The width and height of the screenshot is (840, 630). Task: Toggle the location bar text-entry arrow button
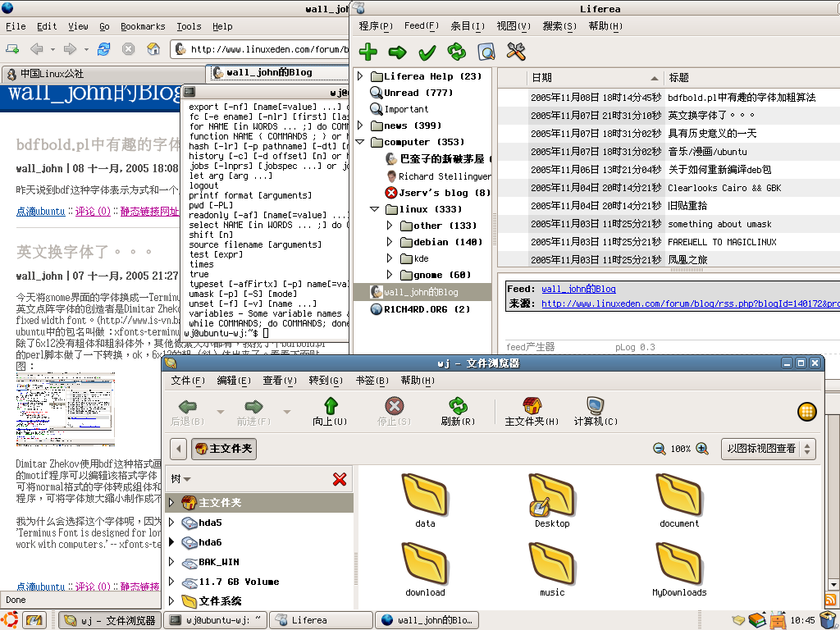pos(178,449)
